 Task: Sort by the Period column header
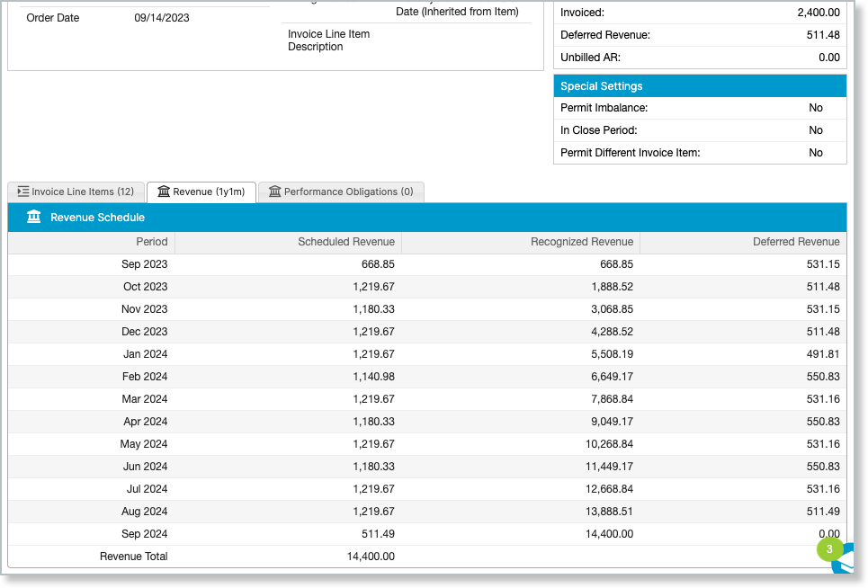click(151, 242)
